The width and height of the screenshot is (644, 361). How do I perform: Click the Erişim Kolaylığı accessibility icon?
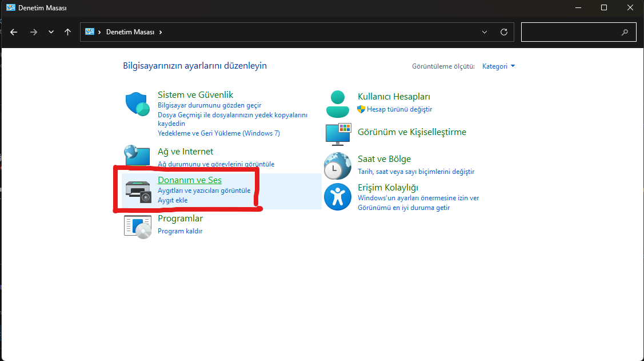pyautogui.click(x=338, y=197)
